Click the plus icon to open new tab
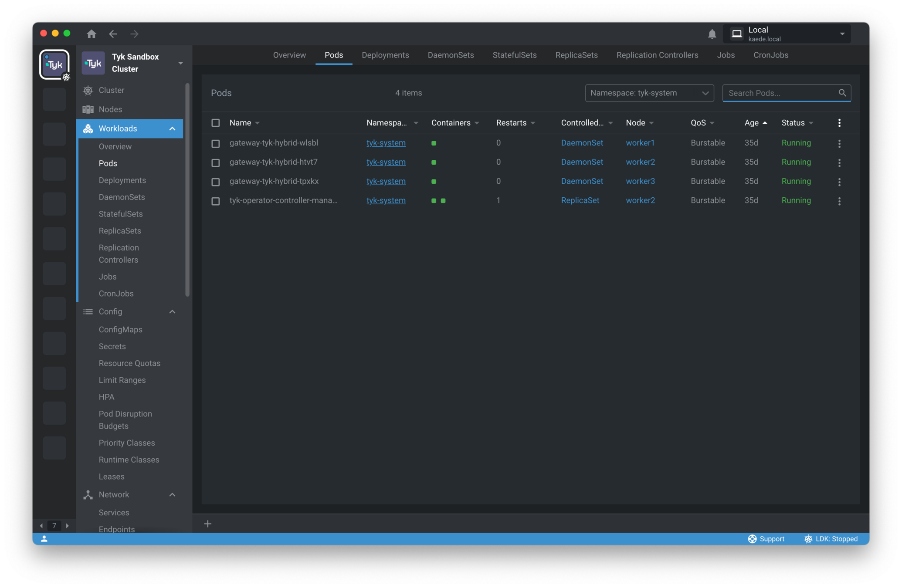The width and height of the screenshot is (902, 588). click(208, 524)
